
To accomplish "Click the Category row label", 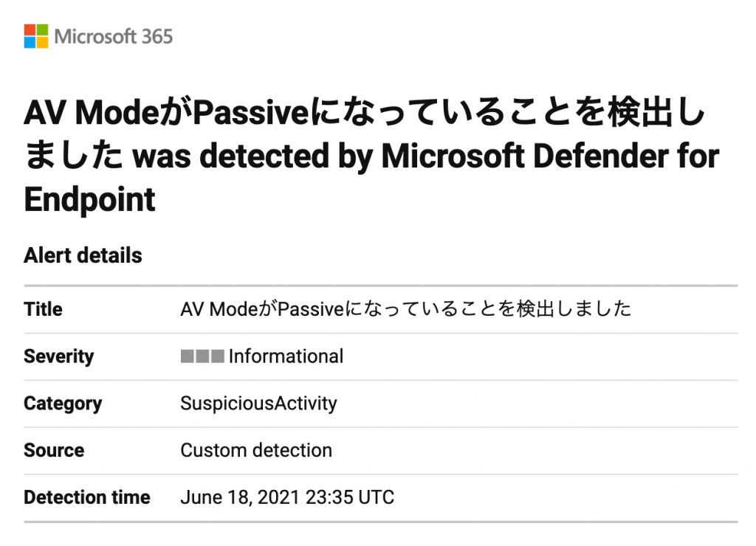I will coord(63,404).
